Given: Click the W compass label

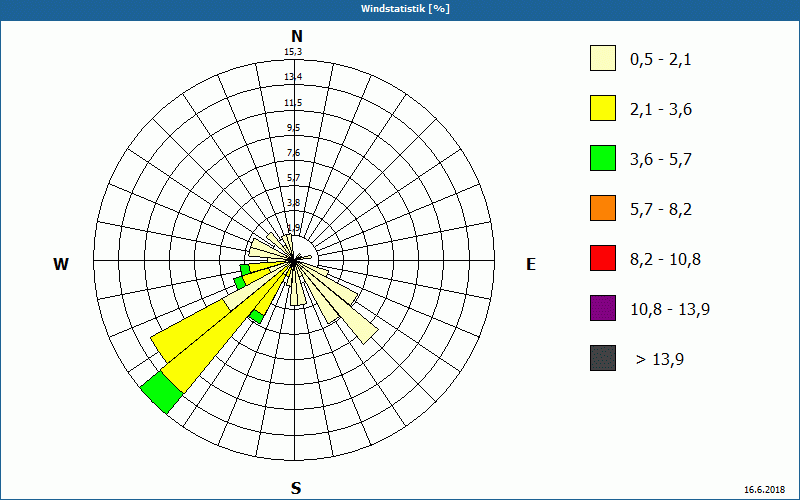Looking at the screenshot, I should tap(61, 264).
